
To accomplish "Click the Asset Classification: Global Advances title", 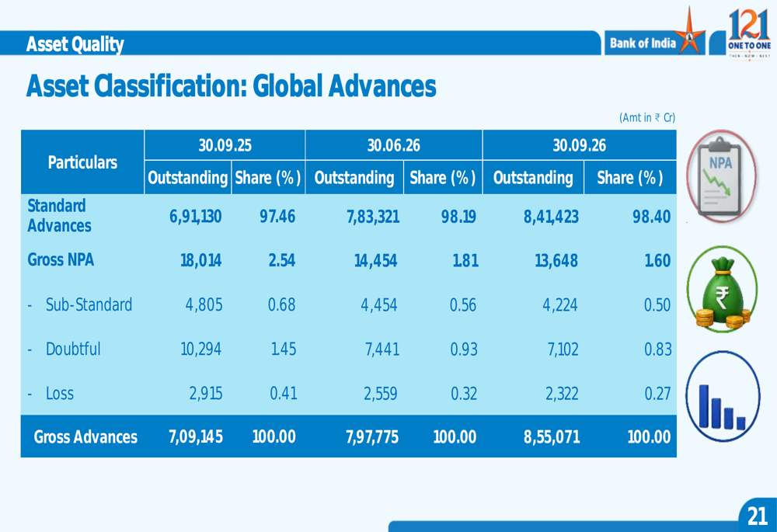I will pos(231,86).
